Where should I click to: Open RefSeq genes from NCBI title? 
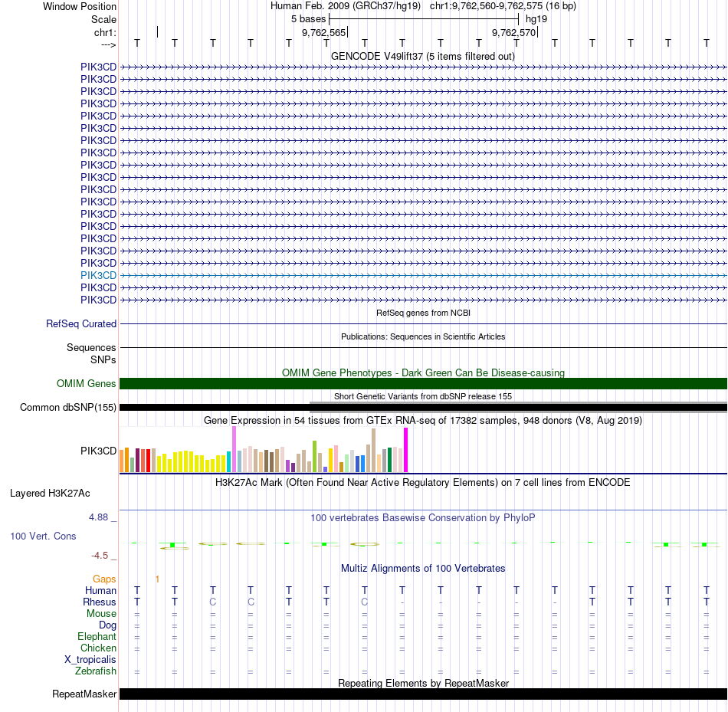(423, 313)
